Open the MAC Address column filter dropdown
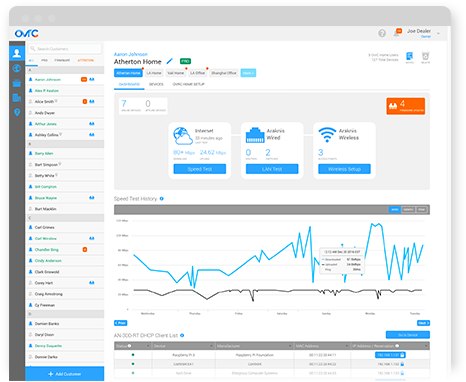Viewport: 466px width, 382px height. [x=347, y=346]
